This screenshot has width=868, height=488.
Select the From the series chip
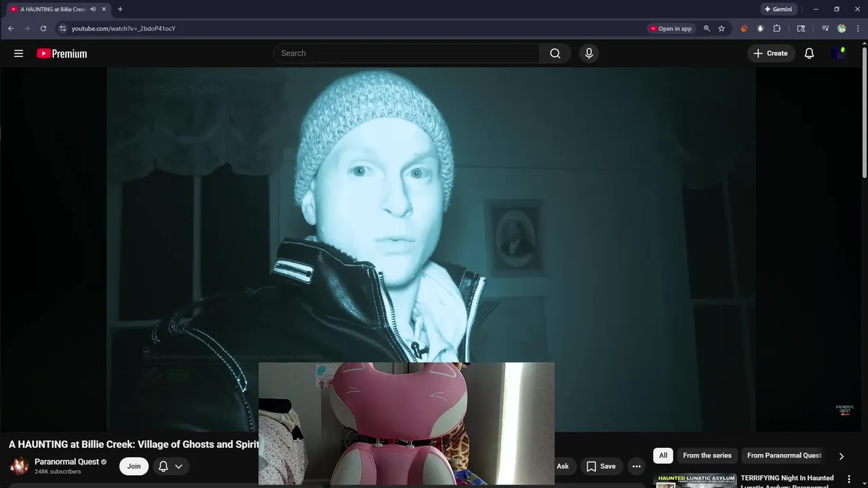(707, 455)
